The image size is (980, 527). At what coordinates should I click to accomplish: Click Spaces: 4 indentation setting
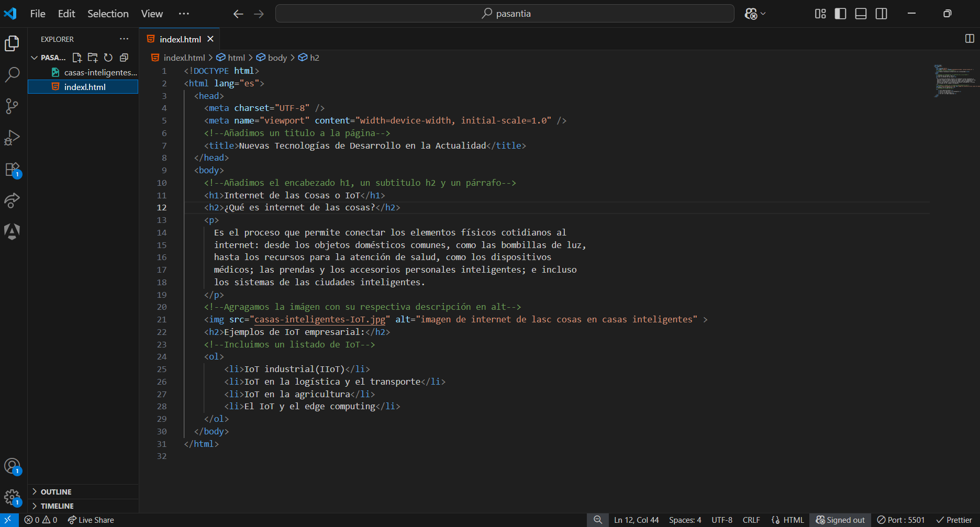pos(685,520)
